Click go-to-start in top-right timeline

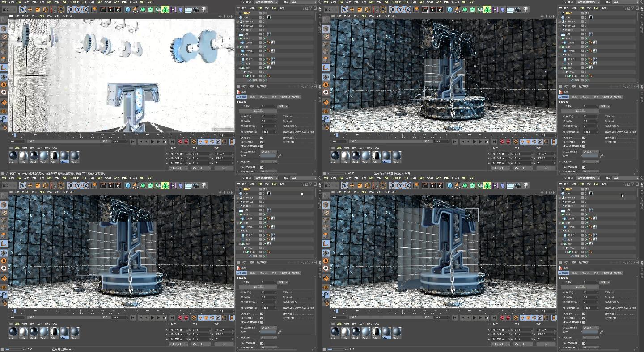coord(455,142)
